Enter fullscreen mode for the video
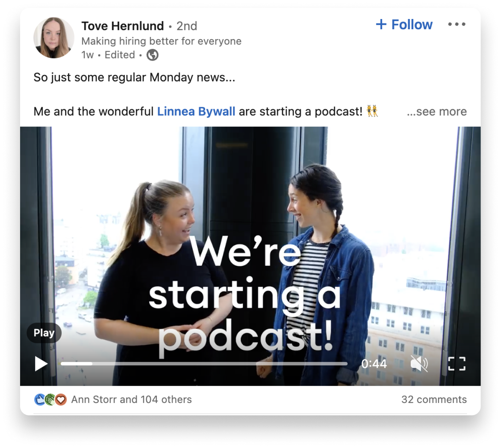The height and width of the screenshot is (448, 501). point(456,364)
